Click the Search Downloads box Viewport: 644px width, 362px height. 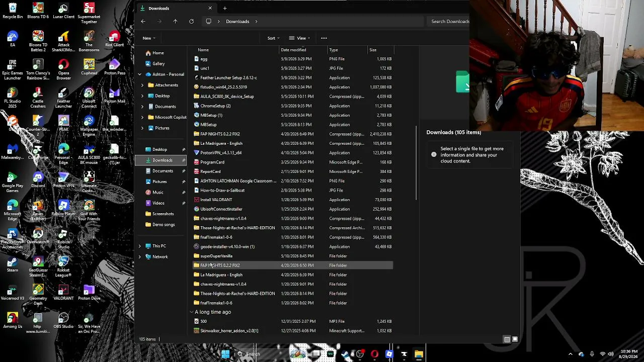(x=449, y=22)
